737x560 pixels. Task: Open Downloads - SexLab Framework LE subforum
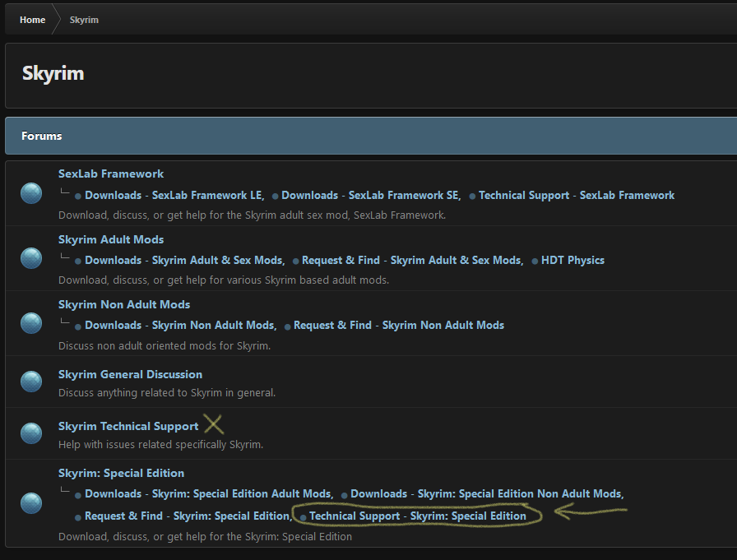click(174, 195)
